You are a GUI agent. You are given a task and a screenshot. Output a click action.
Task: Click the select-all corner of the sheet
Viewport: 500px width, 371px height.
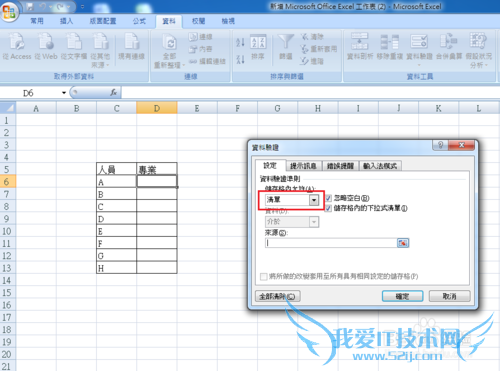(x=8, y=108)
